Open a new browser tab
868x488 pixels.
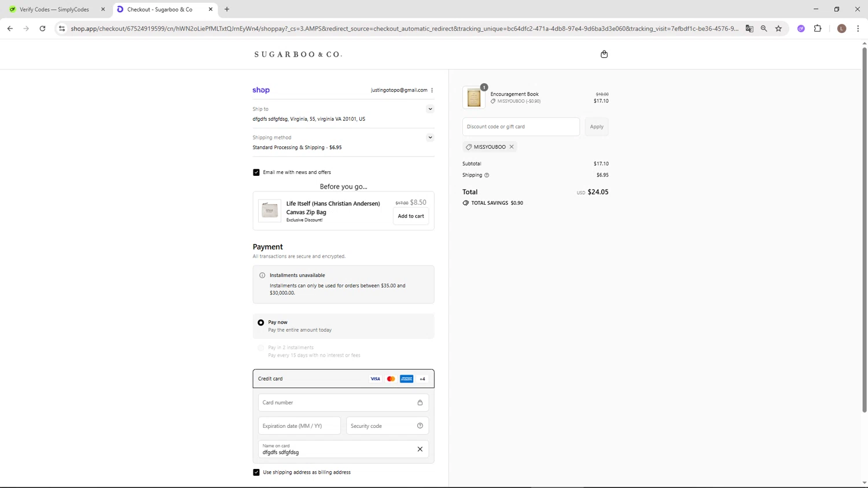point(227,9)
